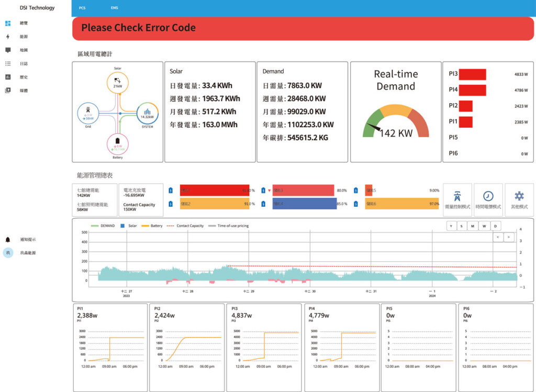Select the Solar node in energy flow diagram
Image resolution: width=536 pixels, height=392 pixels.
pyautogui.click(x=118, y=82)
